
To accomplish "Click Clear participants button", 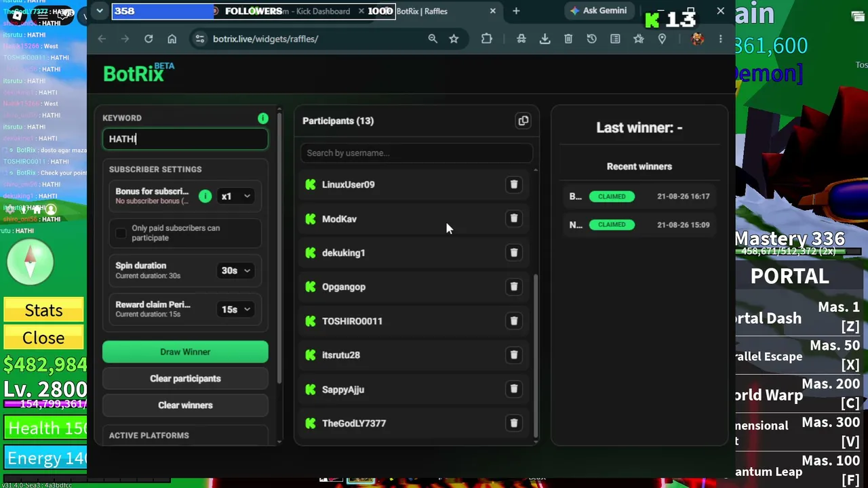I will tap(185, 378).
